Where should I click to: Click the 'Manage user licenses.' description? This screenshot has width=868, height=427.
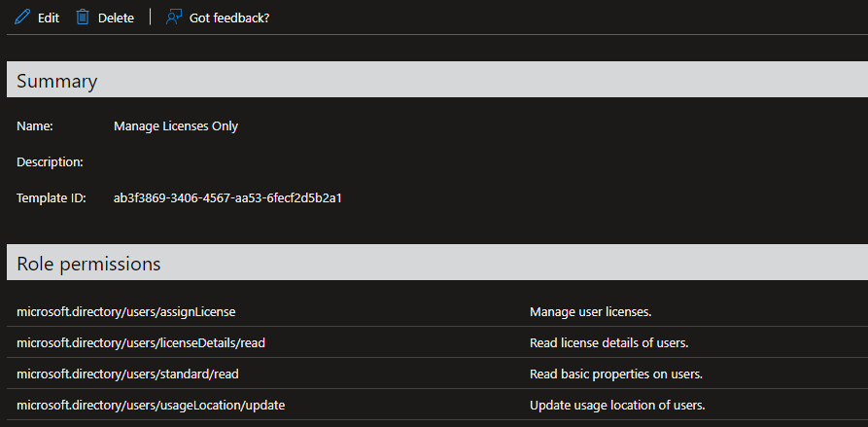point(590,312)
